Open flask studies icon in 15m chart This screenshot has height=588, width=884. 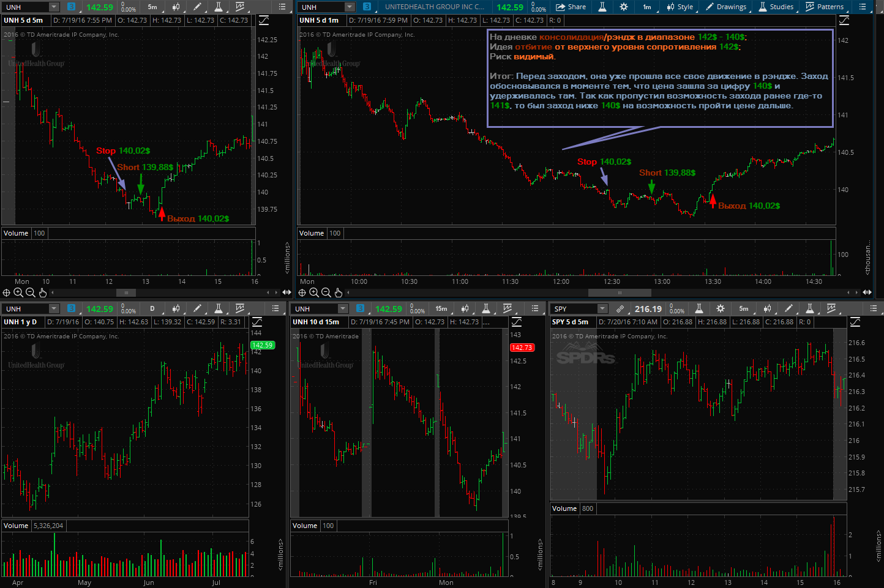pyautogui.click(x=486, y=308)
